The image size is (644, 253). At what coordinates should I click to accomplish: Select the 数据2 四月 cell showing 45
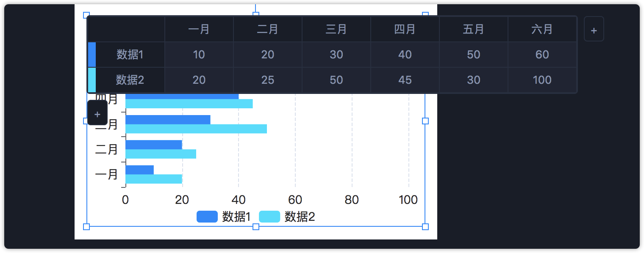point(405,80)
